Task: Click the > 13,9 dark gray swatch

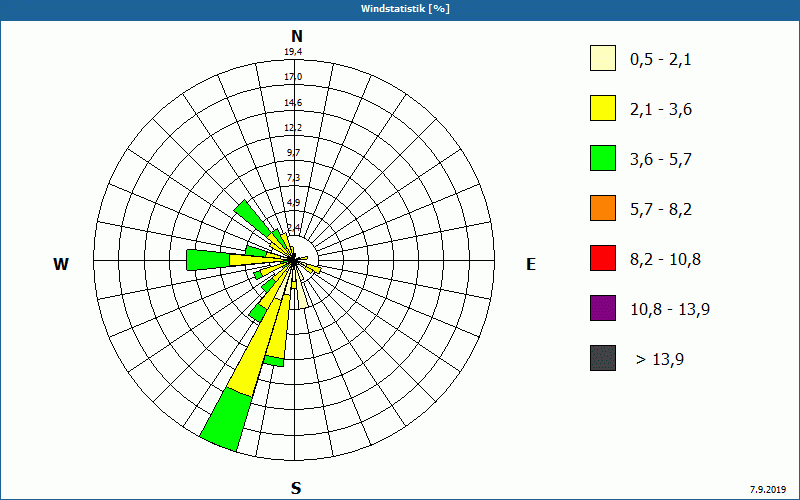Action: [603, 358]
